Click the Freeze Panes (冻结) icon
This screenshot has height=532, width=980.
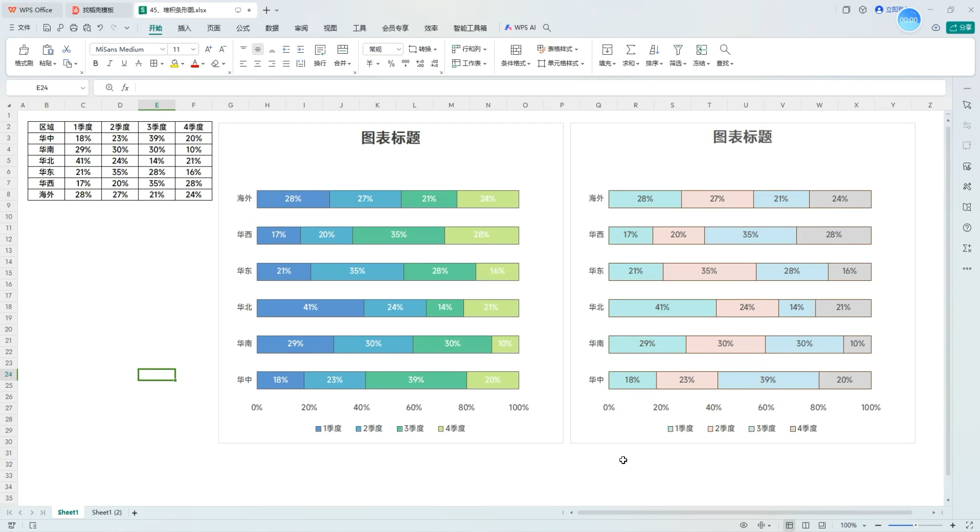click(701, 50)
